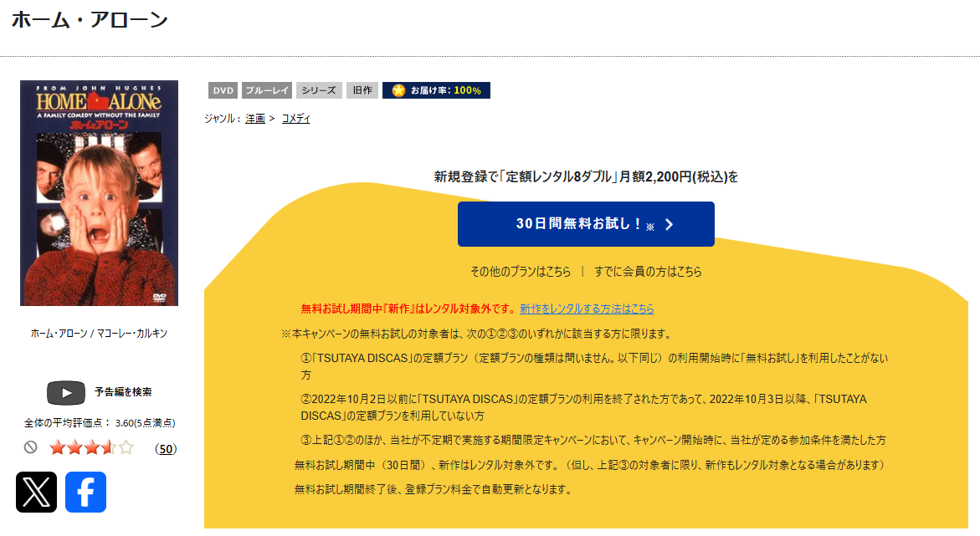
Task: Select the DVD format badge
Action: click(222, 89)
